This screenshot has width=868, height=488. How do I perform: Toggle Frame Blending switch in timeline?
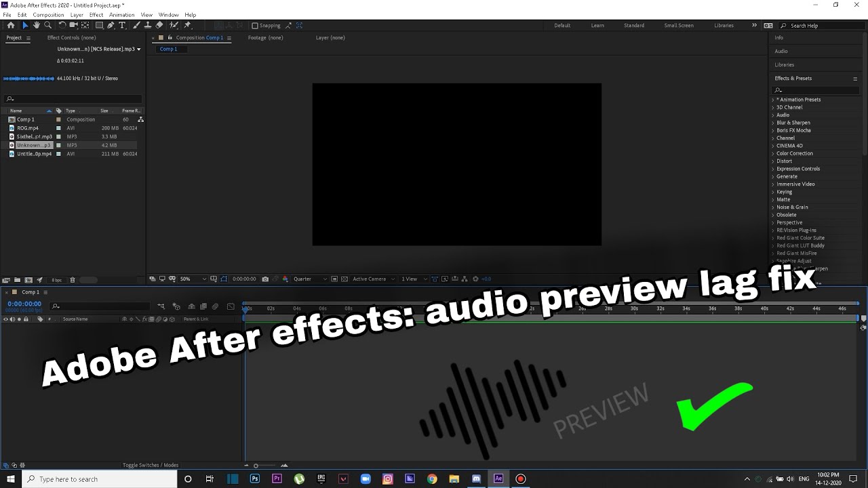pyautogui.click(x=203, y=306)
